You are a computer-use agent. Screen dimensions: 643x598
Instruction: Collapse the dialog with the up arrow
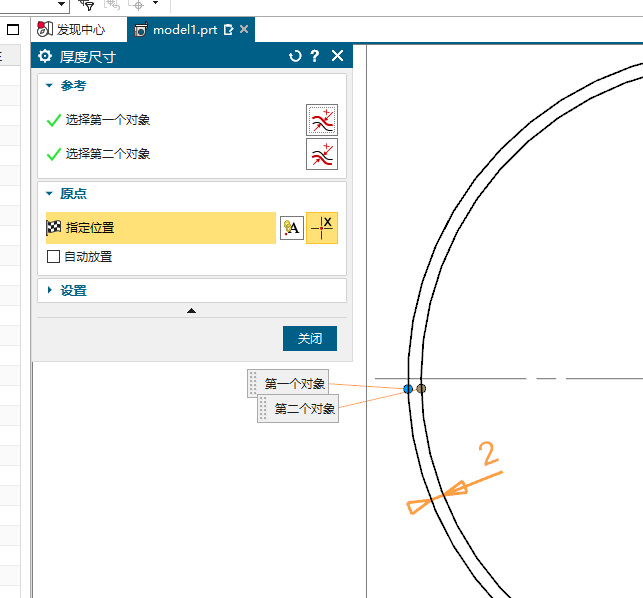click(x=191, y=311)
